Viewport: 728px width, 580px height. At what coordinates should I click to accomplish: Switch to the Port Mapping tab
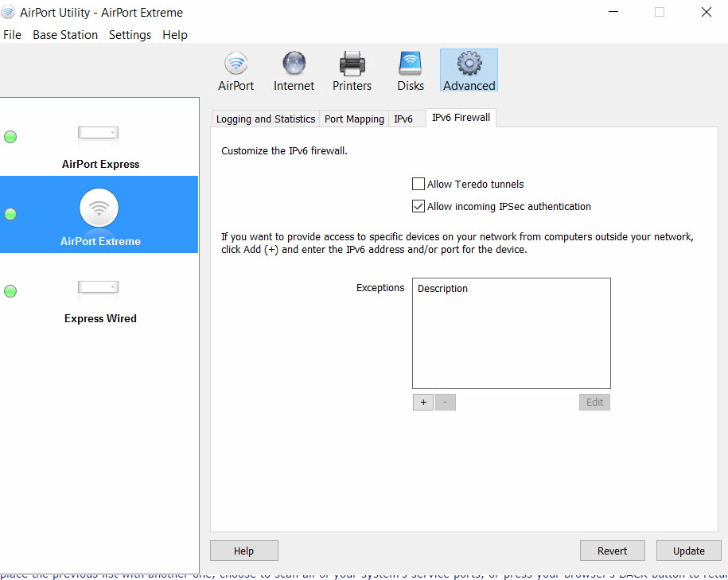(x=354, y=119)
